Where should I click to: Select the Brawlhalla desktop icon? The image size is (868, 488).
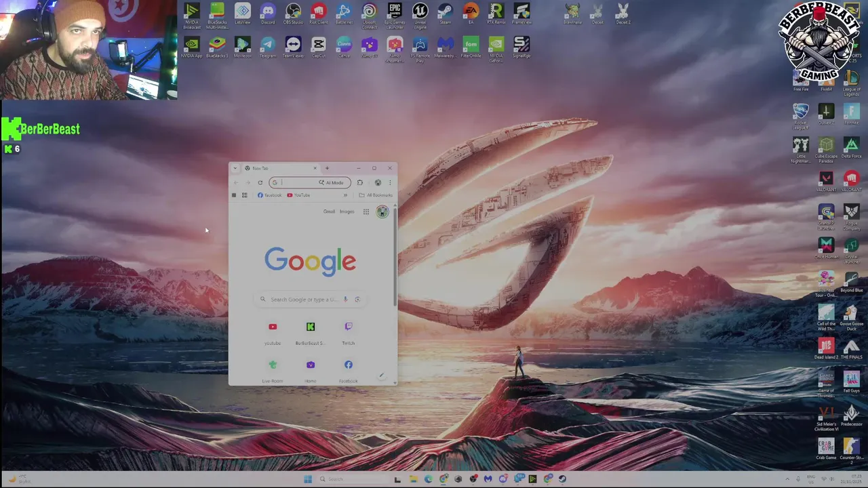pyautogui.click(x=572, y=14)
